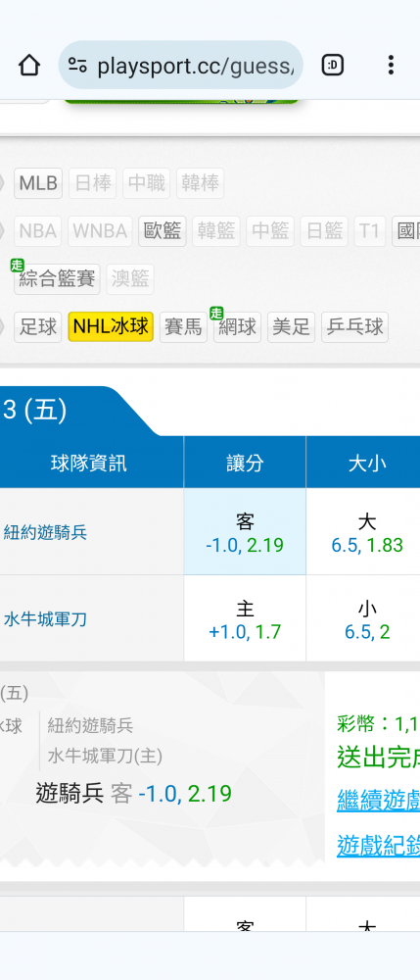420x980 pixels.
Task: Select the 韓籃 league tab
Action: (x=216, y=231)
